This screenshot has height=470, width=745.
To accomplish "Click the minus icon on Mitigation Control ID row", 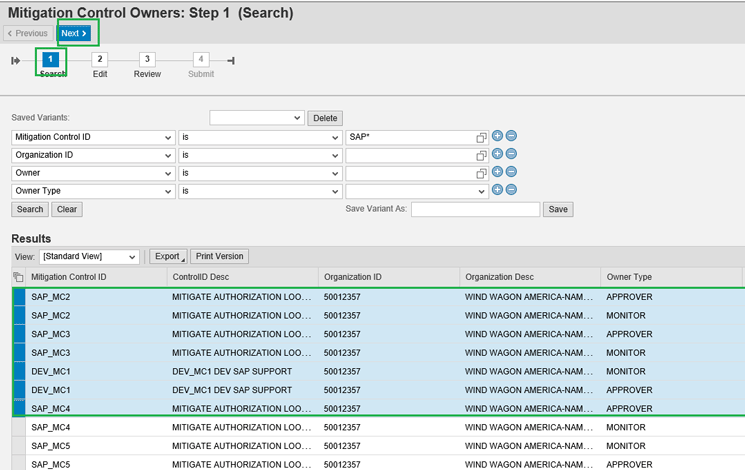I will (x=511, y=136).
